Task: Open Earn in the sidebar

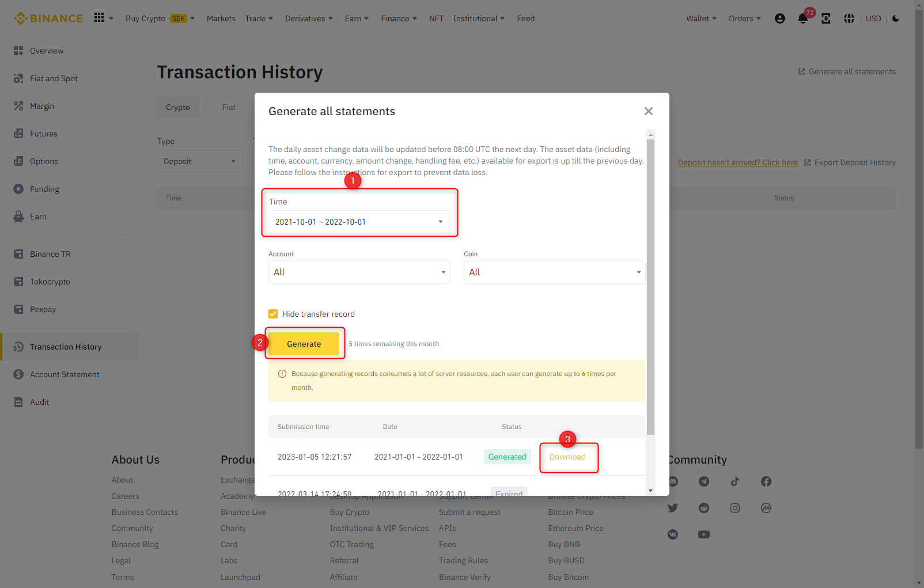Action: click(69, 217)
